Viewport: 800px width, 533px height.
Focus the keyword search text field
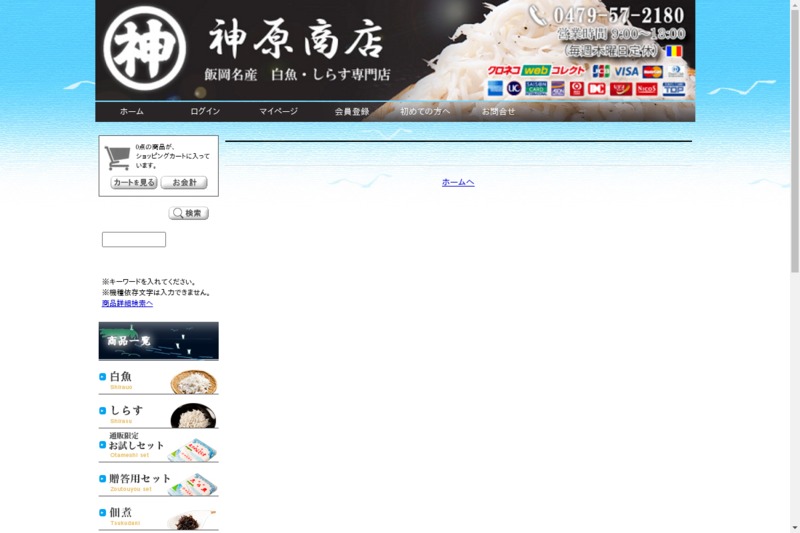(134, 240)
